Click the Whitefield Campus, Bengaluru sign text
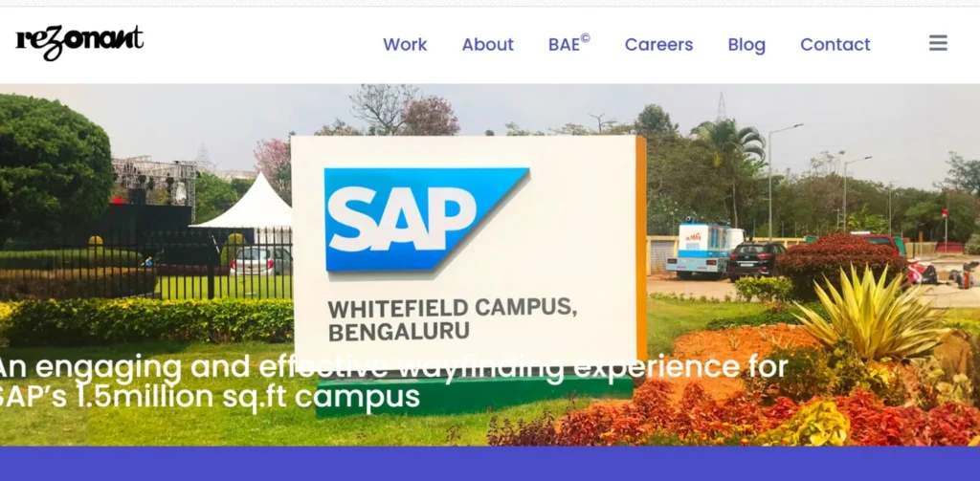The height and width of the screenshot is (481, 980). (453, 319)
